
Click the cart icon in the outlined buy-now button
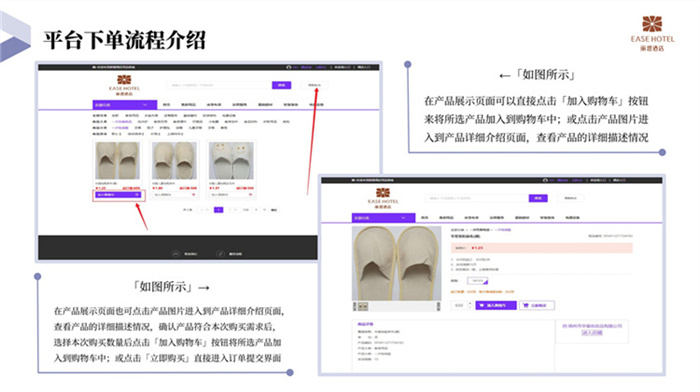coord(525,305)
